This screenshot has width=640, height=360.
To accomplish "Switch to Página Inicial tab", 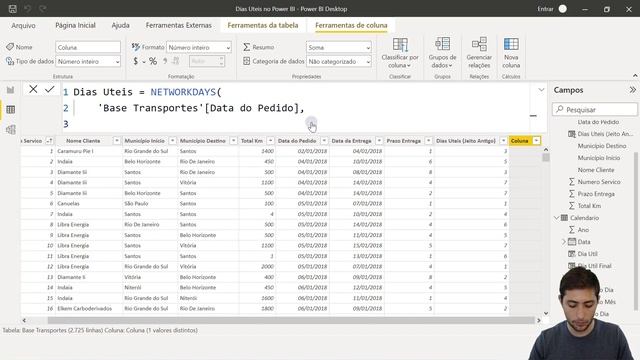I will coord(76,25).
